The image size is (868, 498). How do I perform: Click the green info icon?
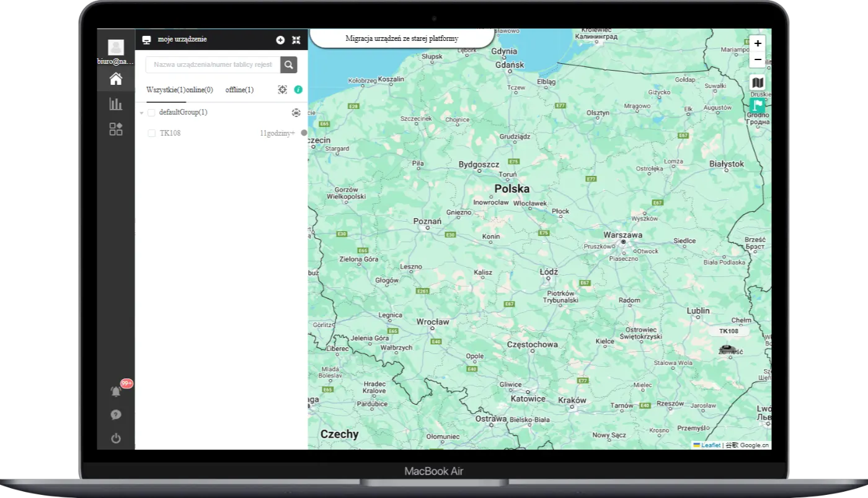tap(298, 90)
